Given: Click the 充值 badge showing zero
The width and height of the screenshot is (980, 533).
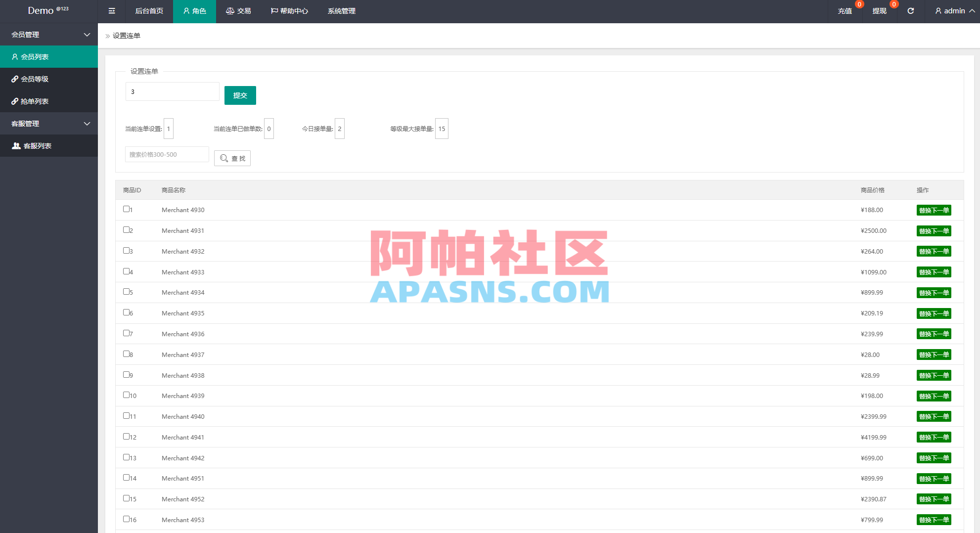Looking at the screenshot, I should (x=859, y=4).
